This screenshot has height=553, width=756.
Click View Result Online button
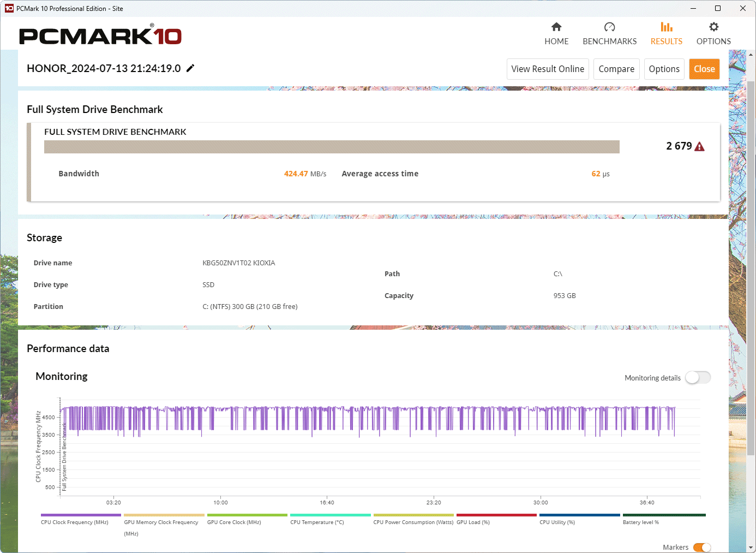tap(548, 69)
